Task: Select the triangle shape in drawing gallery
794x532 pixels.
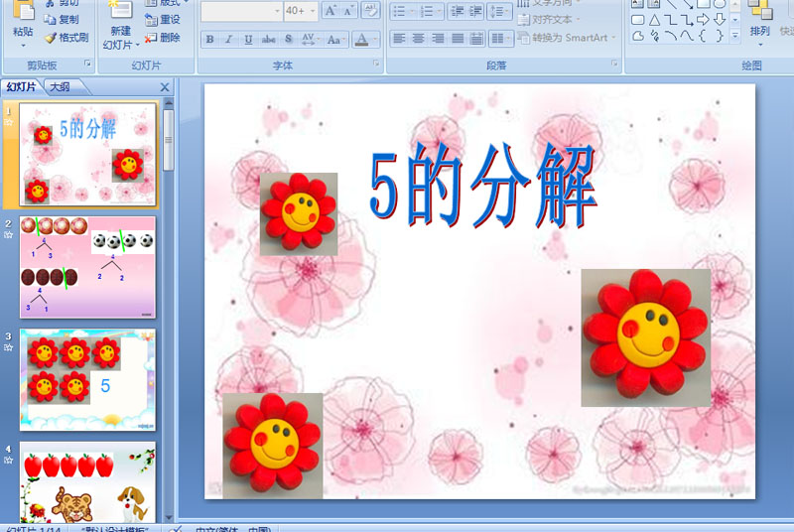Action: point(654,20)
